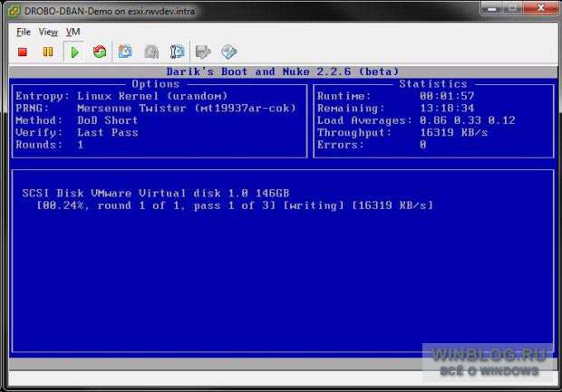Screen dimensions: 562x392
Task: Click the "PRNG: Mersenne Twister" line
Action: click(156, 108)
